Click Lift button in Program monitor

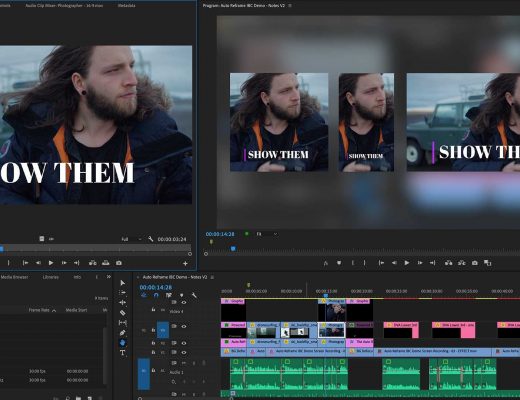(x=449, y=263)
